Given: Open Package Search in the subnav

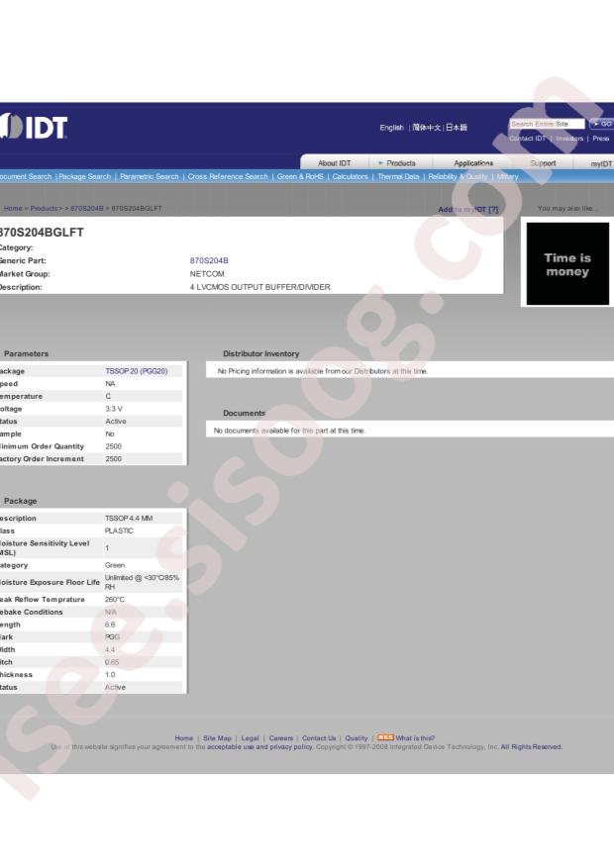Looking at the screenshot, I should pos(85,176).
